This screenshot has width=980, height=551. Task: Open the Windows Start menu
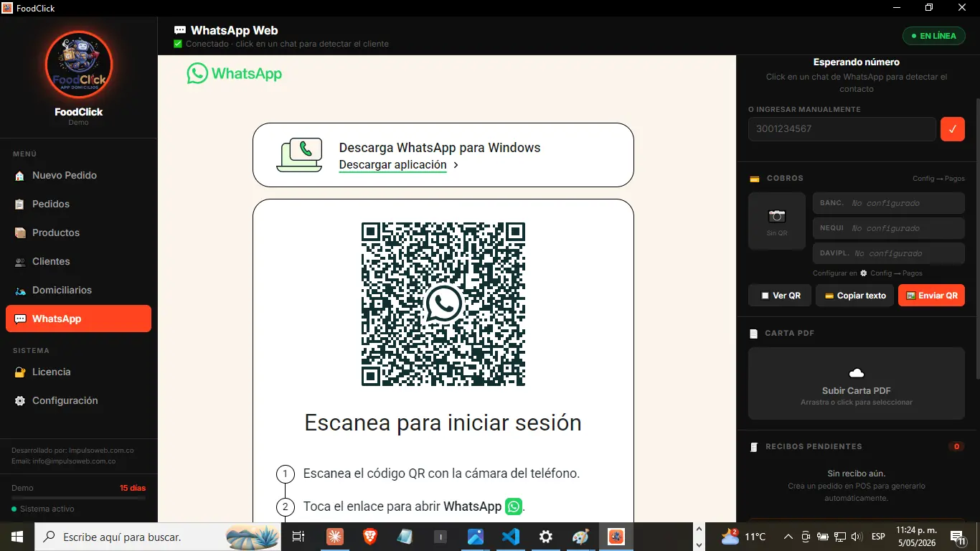click(17, 537)
